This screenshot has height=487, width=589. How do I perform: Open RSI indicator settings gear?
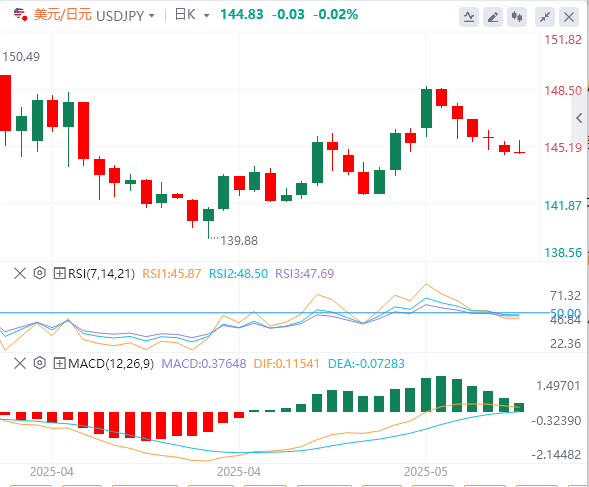pos(39,273)
